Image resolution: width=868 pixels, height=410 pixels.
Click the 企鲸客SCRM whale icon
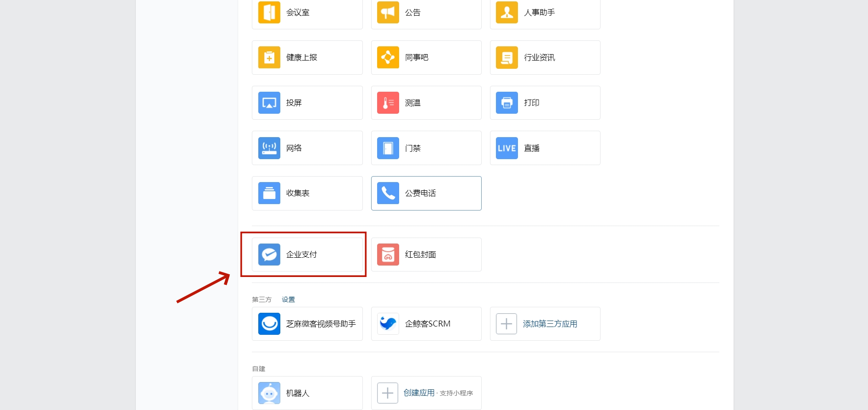[x=388, y=324]
